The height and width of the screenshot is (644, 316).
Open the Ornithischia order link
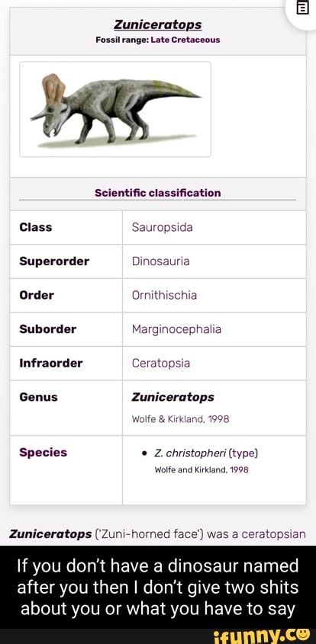coord(164,295)
